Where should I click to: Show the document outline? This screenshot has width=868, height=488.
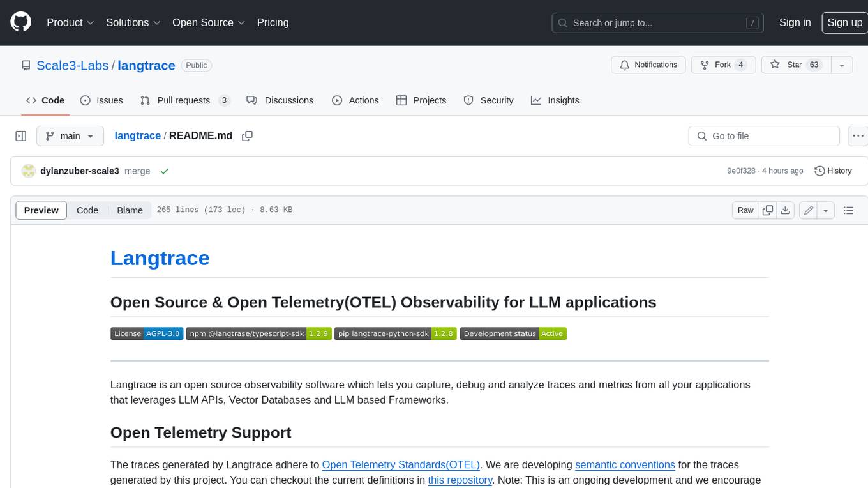click(848, 210)
